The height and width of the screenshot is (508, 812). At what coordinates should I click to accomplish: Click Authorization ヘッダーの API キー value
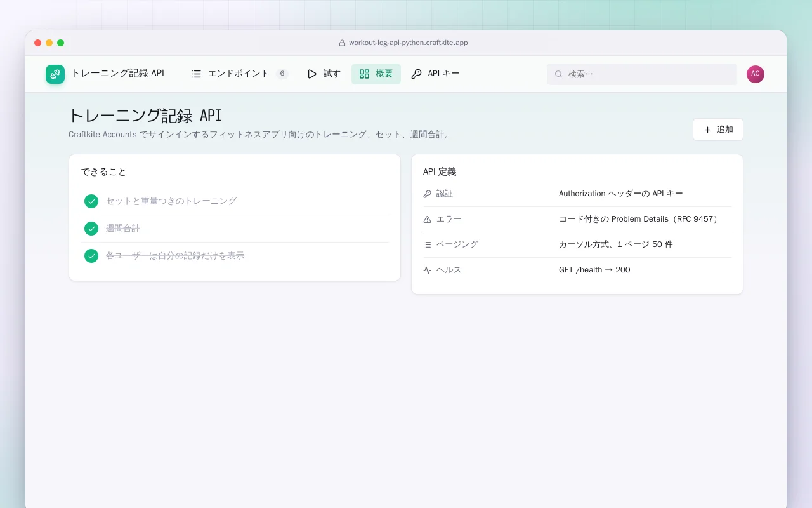[621, 194]
